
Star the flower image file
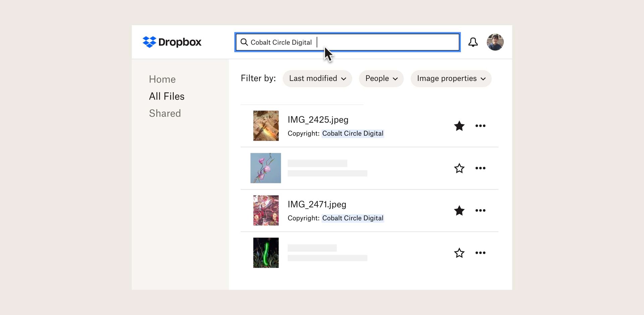tap(459, 168)
